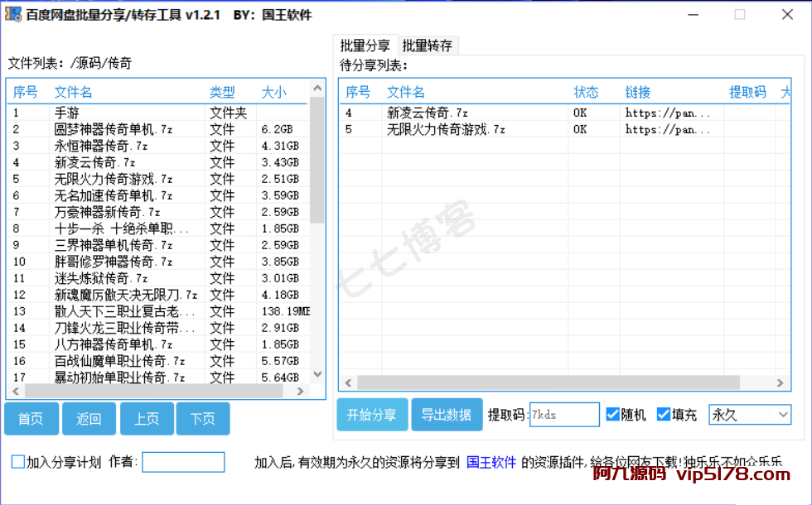Select 新凌云传奇.7z in the 文件列表
Screen dimensions: 812x505
158,162
